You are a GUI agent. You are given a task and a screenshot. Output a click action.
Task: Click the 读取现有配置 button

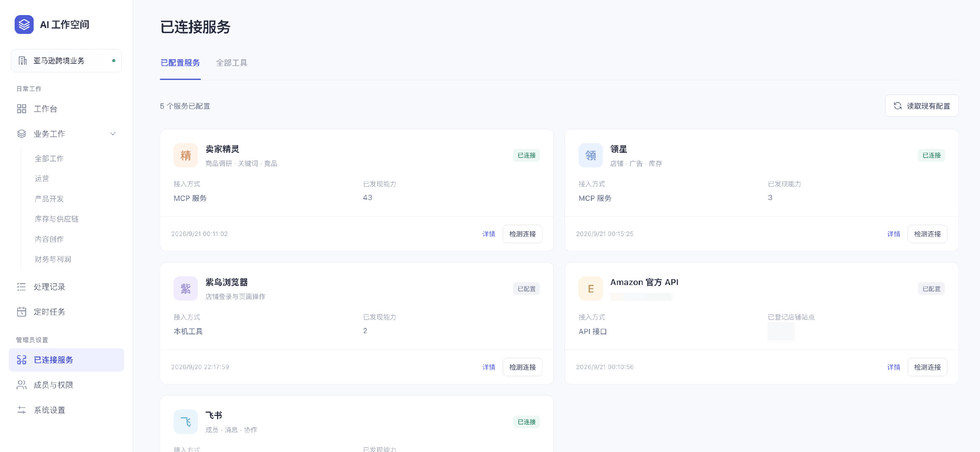tap(921, 106)
